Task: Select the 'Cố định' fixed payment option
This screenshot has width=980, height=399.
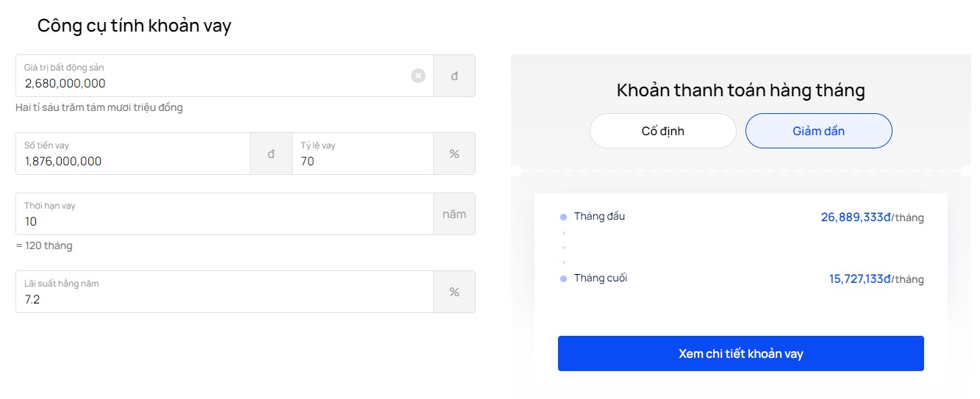Action: [x=663, y=131]
